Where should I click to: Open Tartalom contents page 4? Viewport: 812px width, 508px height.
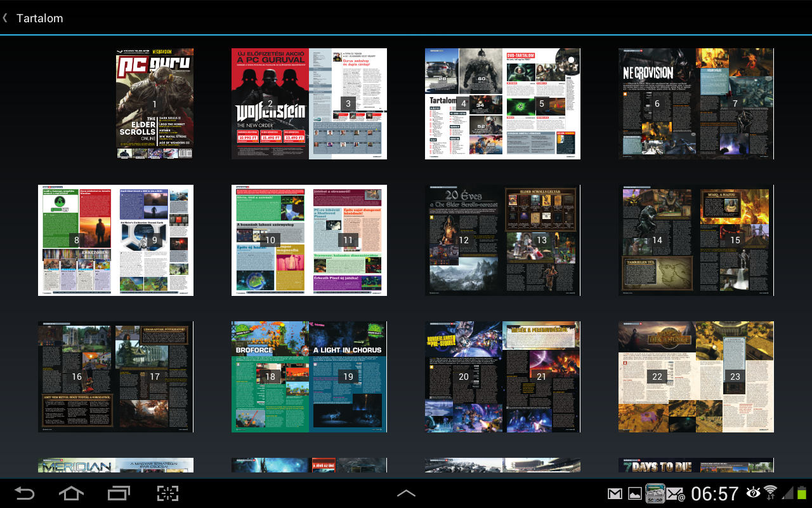[464, 104]
